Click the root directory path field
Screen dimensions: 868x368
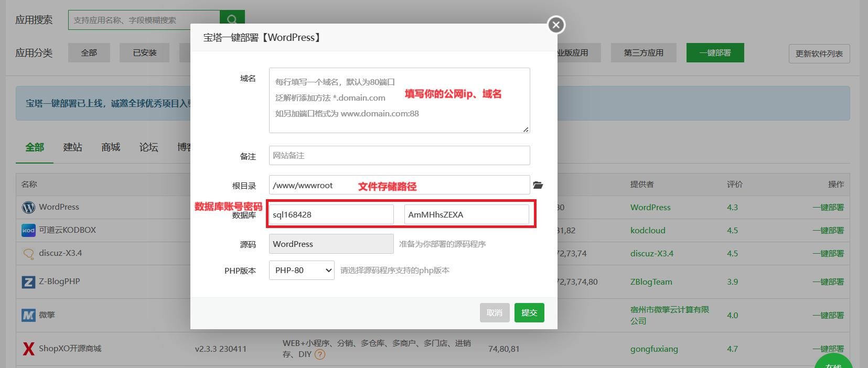point(399,185)
